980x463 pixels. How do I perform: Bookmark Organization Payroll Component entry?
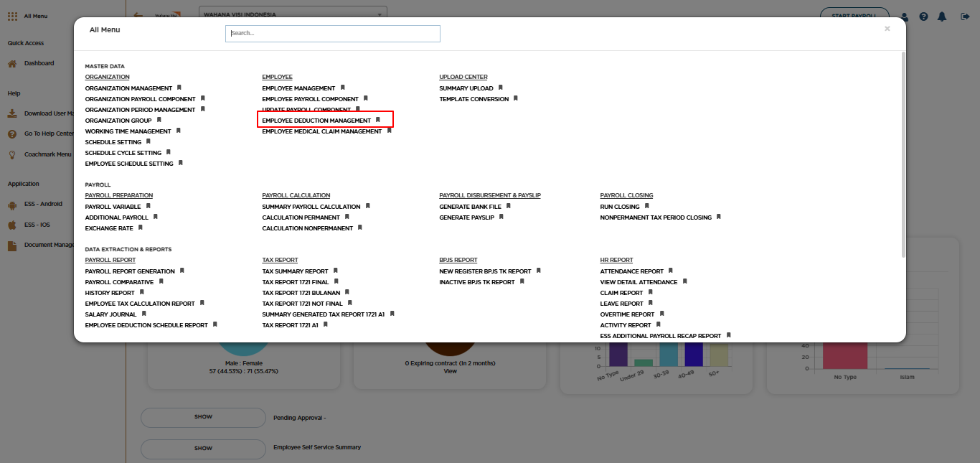203,98
